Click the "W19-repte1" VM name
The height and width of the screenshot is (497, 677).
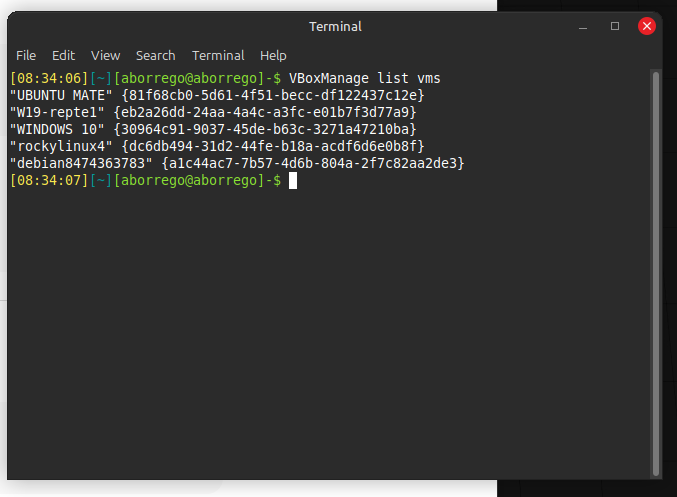57,112
